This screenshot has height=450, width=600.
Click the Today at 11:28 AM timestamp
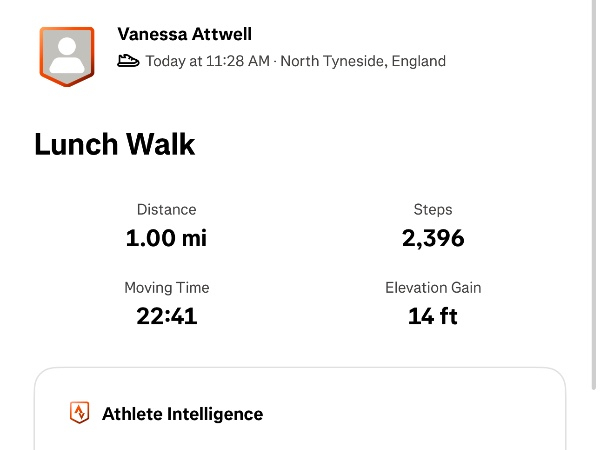point(208,62)
